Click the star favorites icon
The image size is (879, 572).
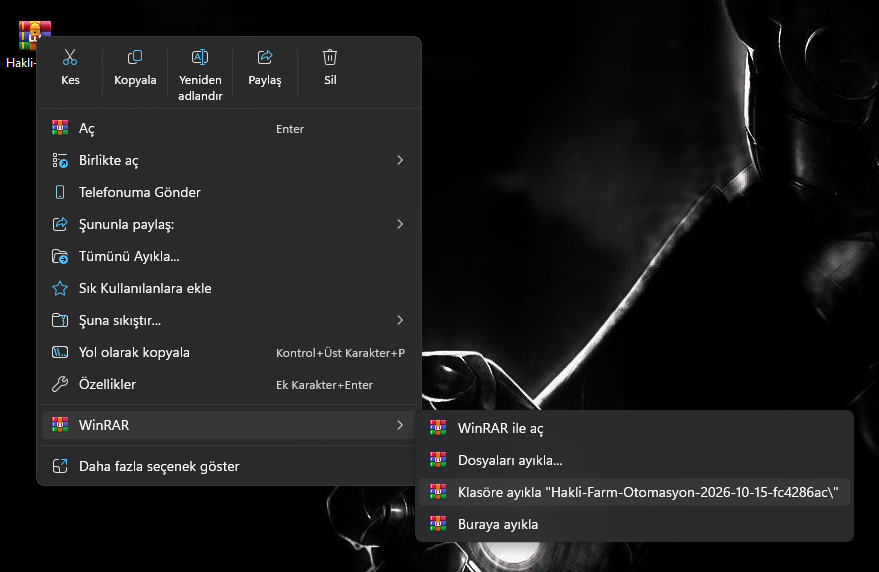(60, 288)
